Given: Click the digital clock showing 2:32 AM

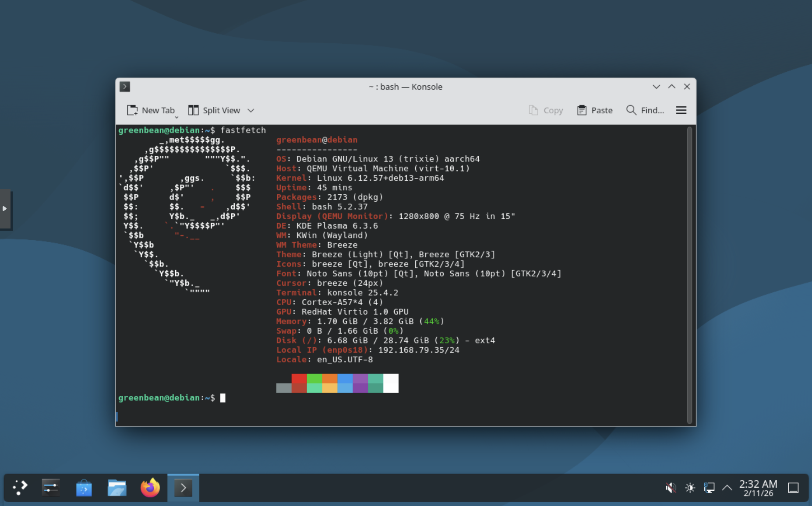Looking at the screenshot, I should [x=758, y=487].
